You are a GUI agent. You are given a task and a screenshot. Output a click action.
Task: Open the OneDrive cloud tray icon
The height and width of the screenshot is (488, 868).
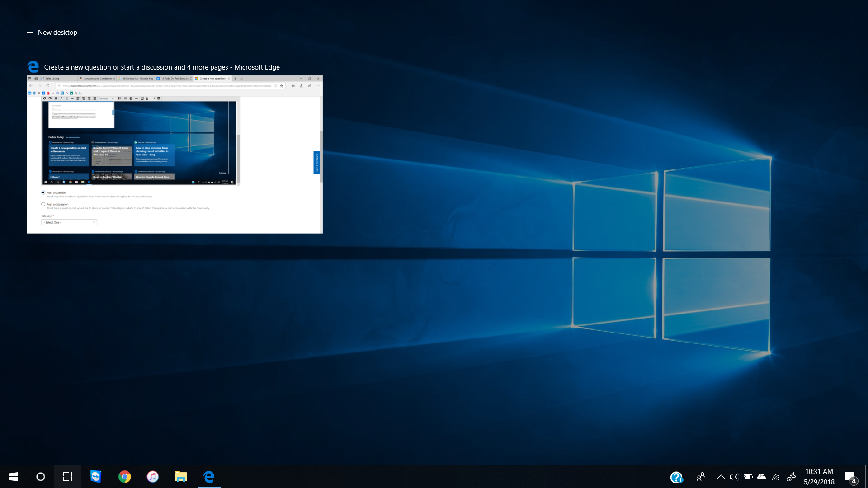[762, 477]
